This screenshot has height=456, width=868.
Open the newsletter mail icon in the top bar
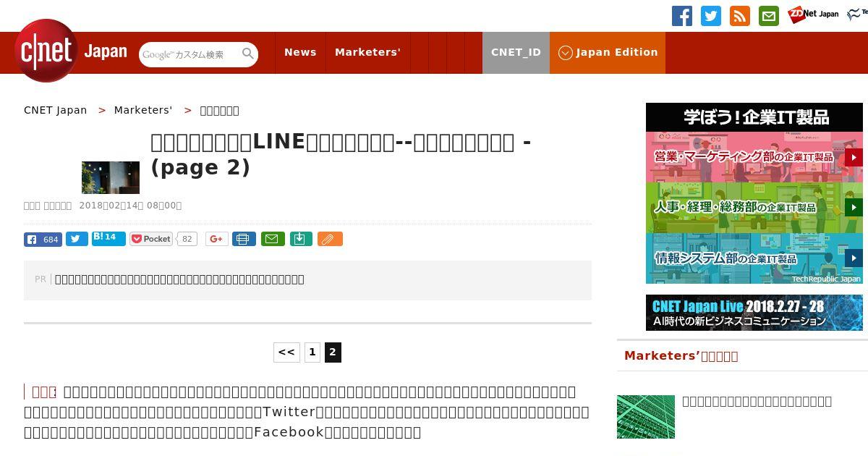[x=769, y=16]
